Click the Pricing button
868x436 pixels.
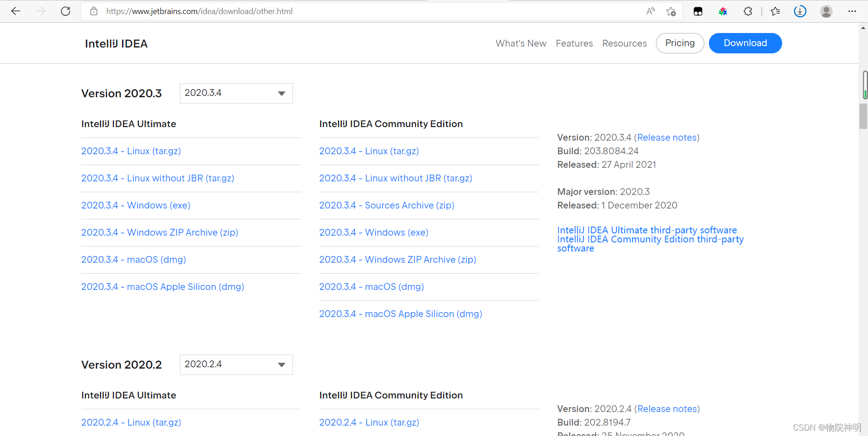680,43
